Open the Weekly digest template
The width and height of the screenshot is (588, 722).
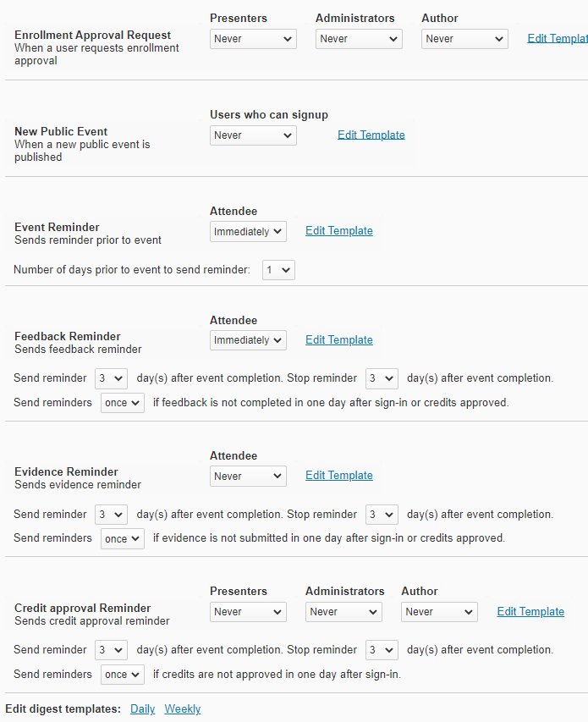[x=182, y=708]
